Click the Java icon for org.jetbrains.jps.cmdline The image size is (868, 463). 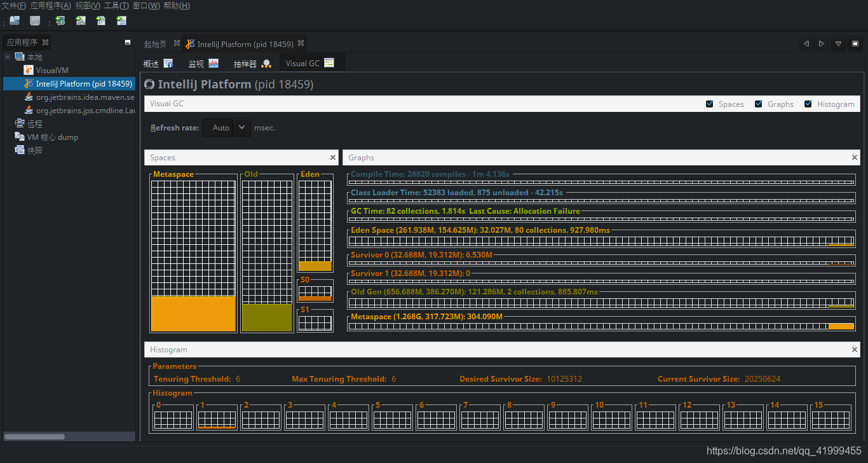tap(29, 110)
